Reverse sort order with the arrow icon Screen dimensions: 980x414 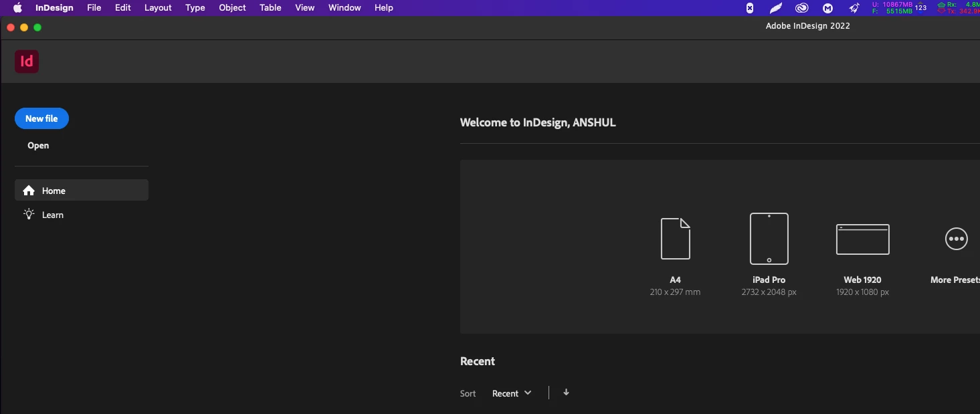point(566,393)
